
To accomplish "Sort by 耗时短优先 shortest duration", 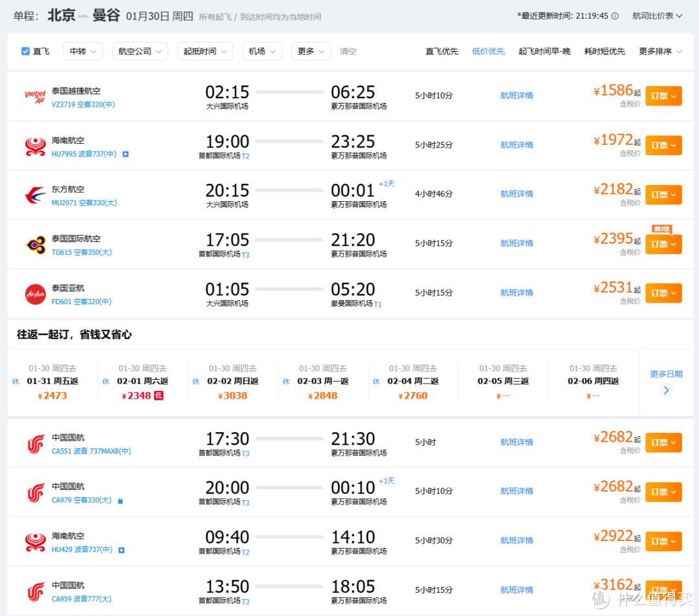I will (x=605, y=51).
